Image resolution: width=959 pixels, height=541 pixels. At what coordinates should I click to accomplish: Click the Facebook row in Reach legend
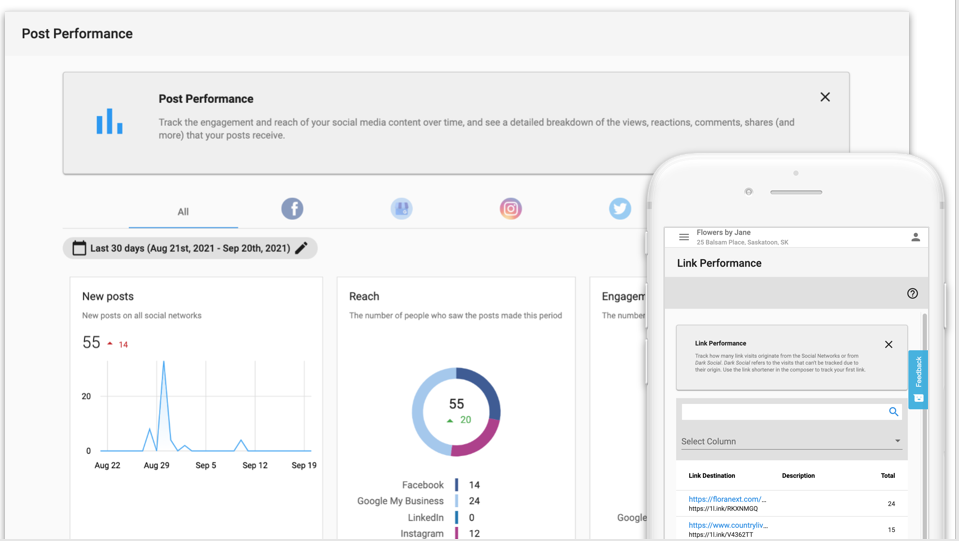coord(440,485)
